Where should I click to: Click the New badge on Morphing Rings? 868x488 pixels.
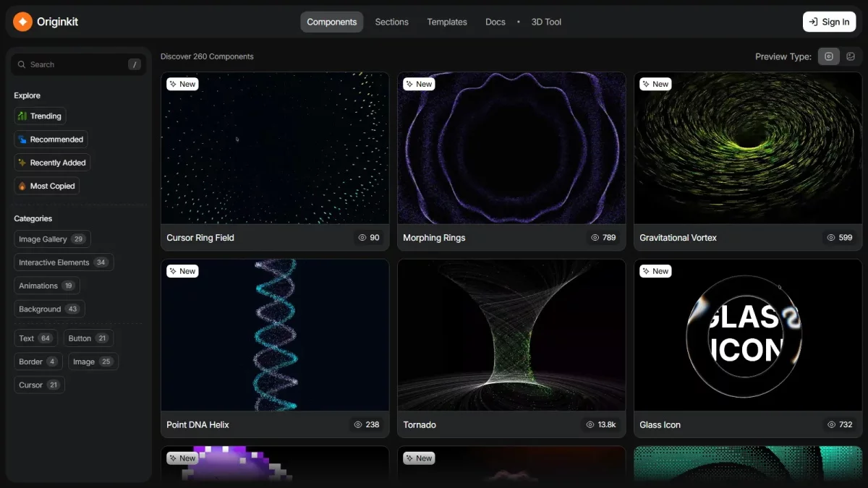[x=419, y=84]
